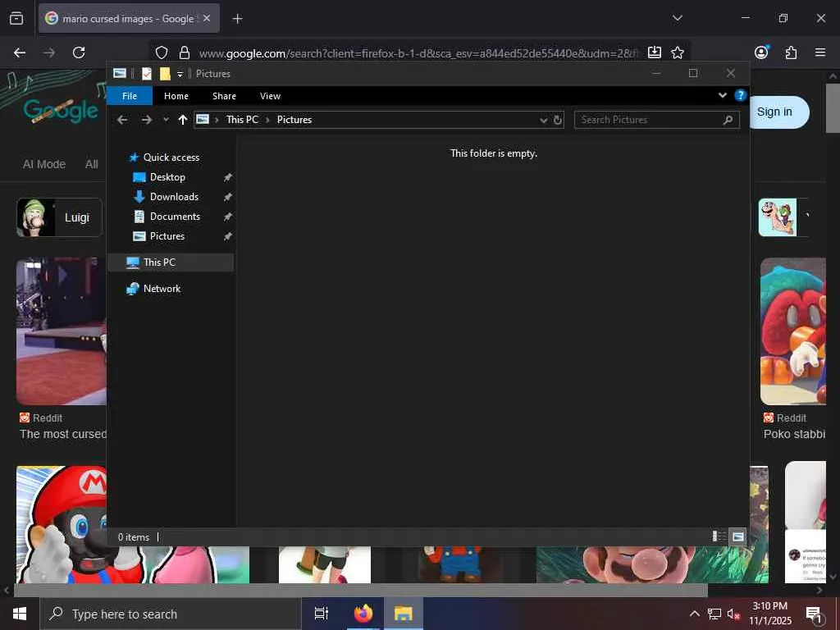Select This PC in address breadcrumb
Screen dimensions: 840x630
click(242, 120)
